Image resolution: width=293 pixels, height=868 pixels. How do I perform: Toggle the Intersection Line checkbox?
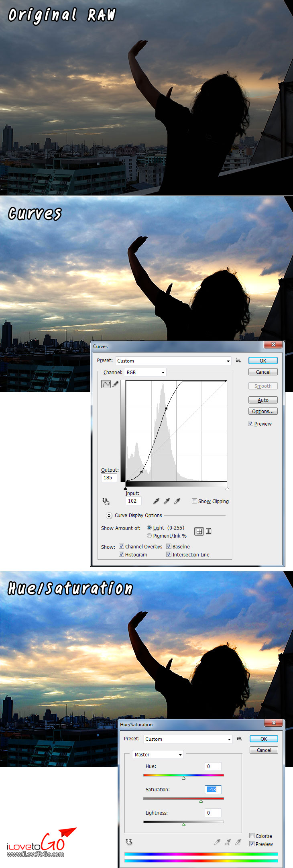click(x=169, y=554)
